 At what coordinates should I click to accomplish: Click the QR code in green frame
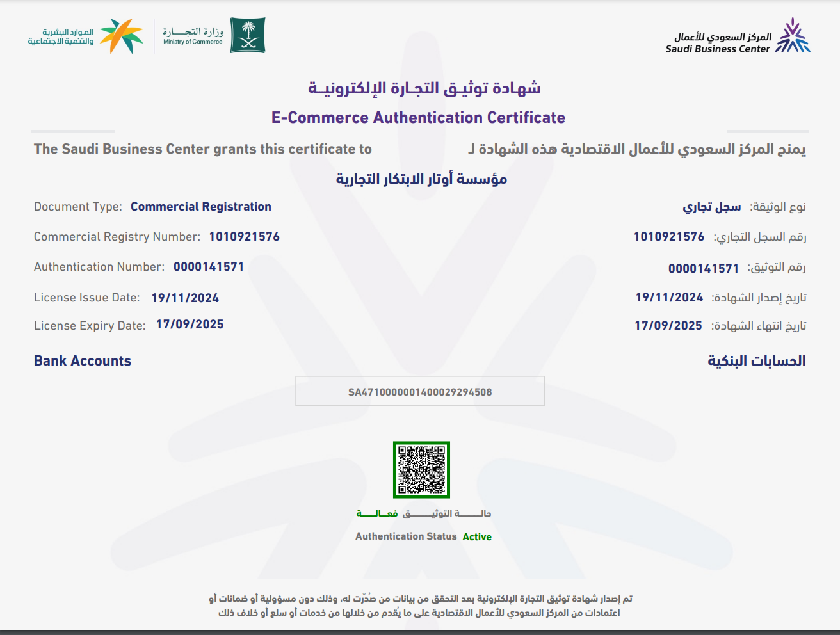421,469
